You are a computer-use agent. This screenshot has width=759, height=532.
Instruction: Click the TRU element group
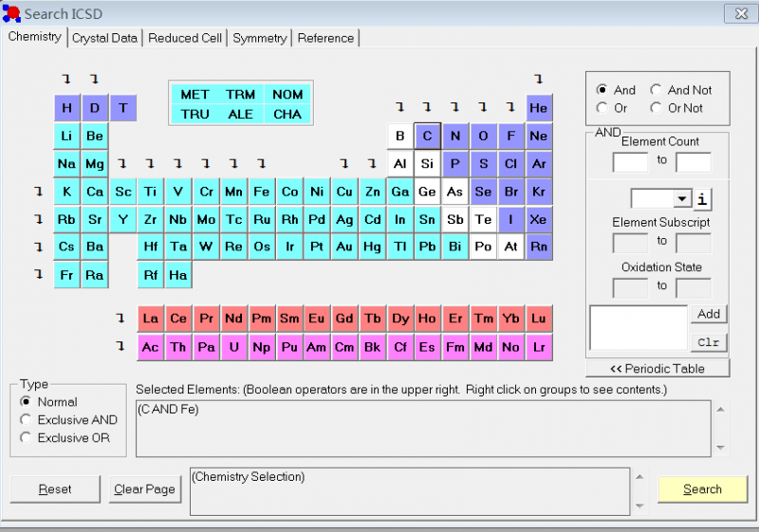coord(194,114)
